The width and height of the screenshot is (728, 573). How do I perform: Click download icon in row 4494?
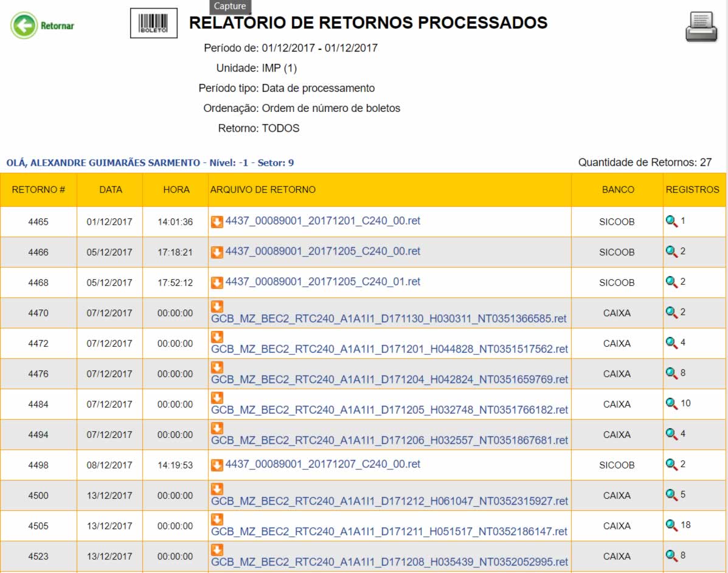[217, 428]
